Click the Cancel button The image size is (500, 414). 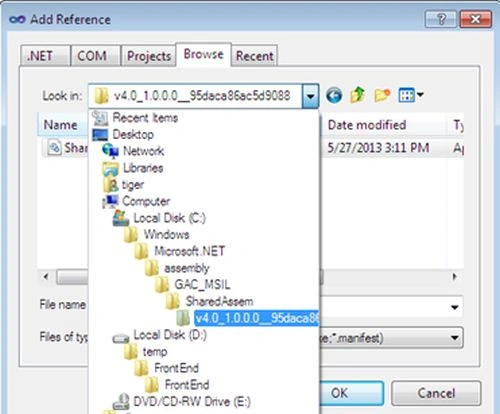(x=436, y=393)
